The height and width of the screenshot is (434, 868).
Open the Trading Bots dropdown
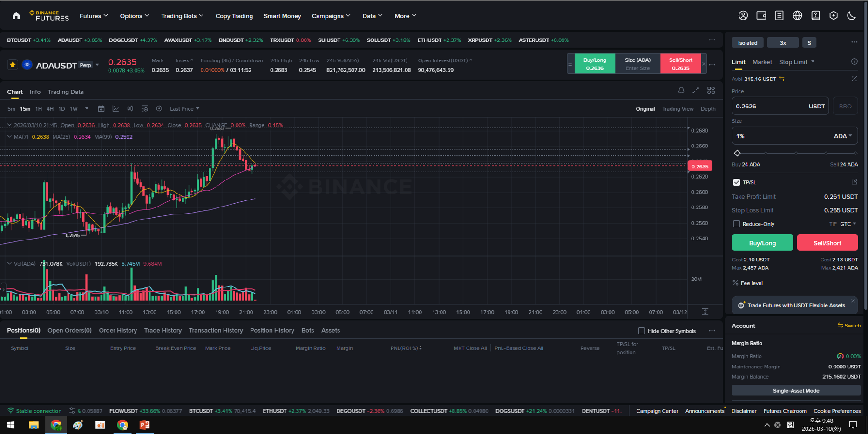[x=182, y=16]
